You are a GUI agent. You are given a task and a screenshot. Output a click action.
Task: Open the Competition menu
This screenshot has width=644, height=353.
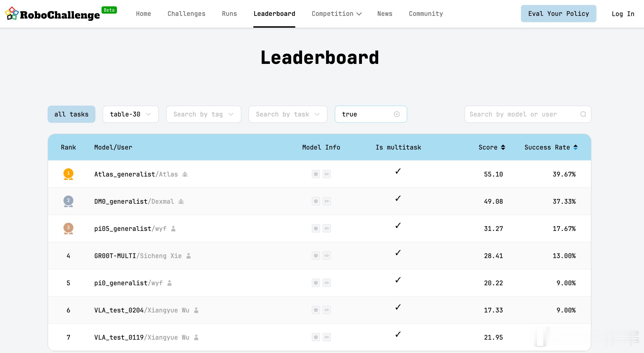pos(336,14)
